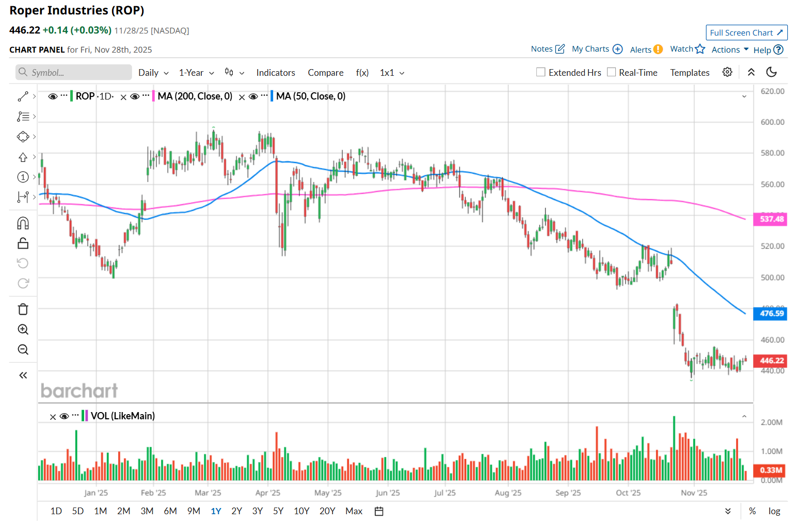The image size is (812, 524).
Task: Select the Max range tab
Action: (354, 511)
